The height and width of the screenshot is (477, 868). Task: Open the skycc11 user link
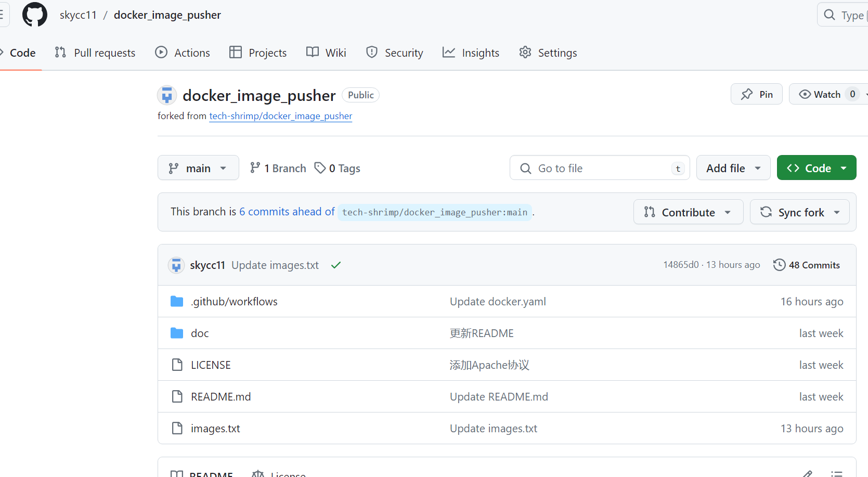[78, 15]
